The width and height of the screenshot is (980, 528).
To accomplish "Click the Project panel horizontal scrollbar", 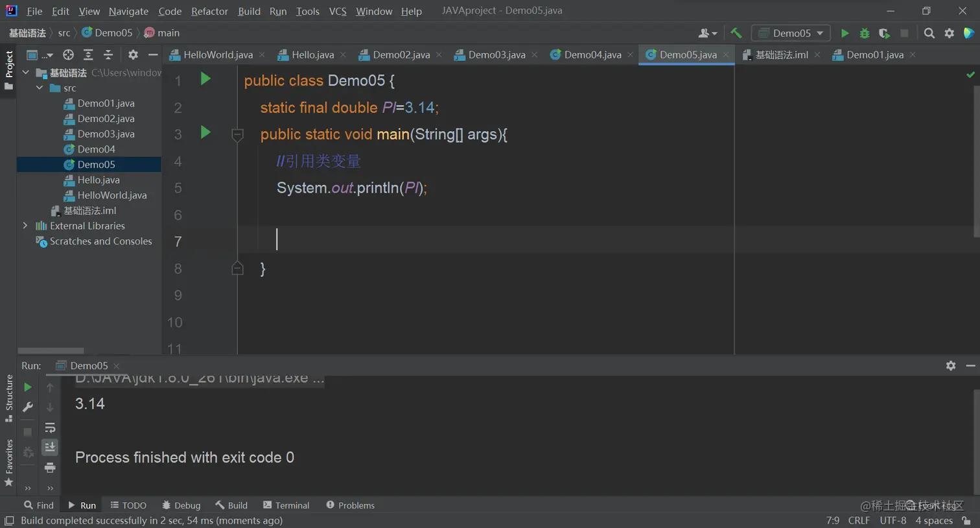I will point(51,351).
